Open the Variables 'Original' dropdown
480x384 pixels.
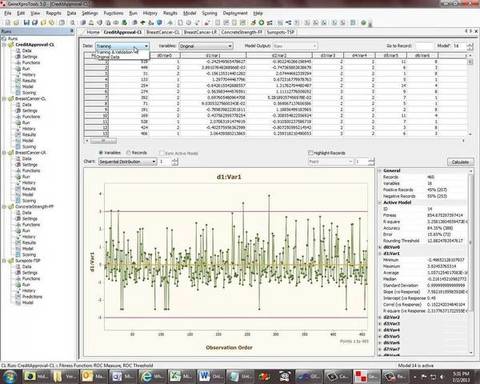[x=205, y=46]
